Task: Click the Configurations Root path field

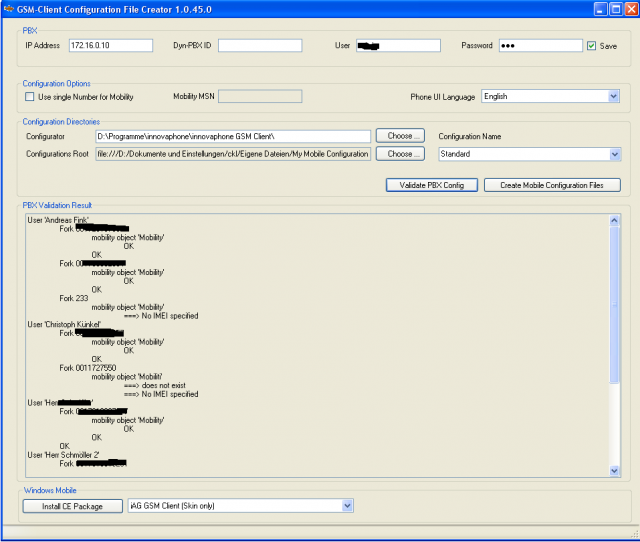Action: [233, 154]
